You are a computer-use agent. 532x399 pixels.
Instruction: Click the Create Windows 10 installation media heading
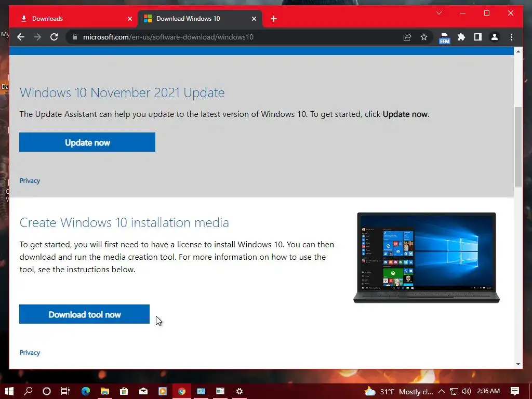(124, 222)
